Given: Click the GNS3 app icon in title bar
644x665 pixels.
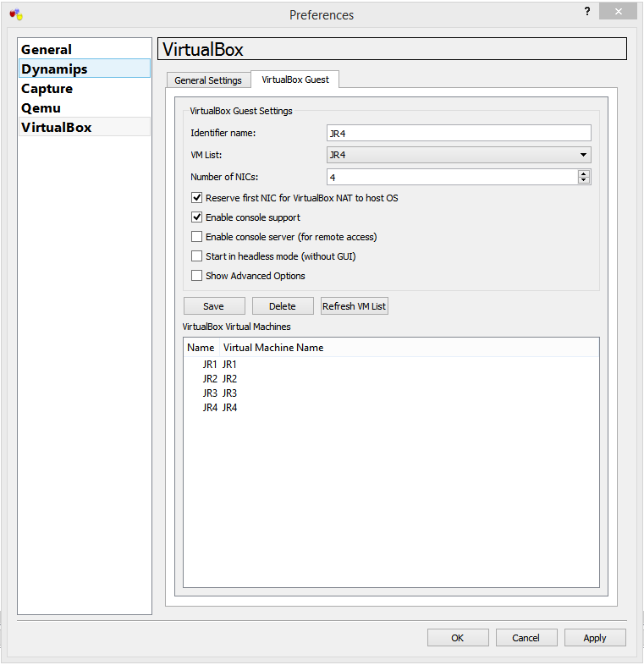Looking at the screenshot, I should tap(16, 15).
